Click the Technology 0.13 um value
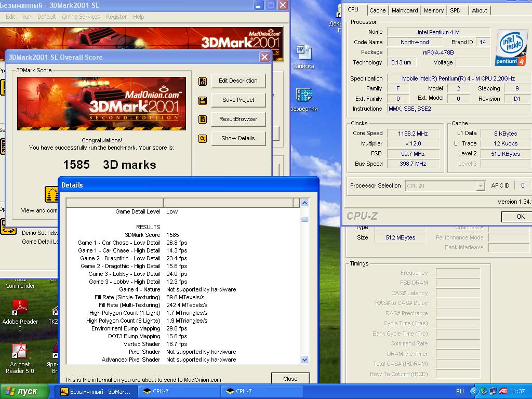 click(x=402, y=62)
